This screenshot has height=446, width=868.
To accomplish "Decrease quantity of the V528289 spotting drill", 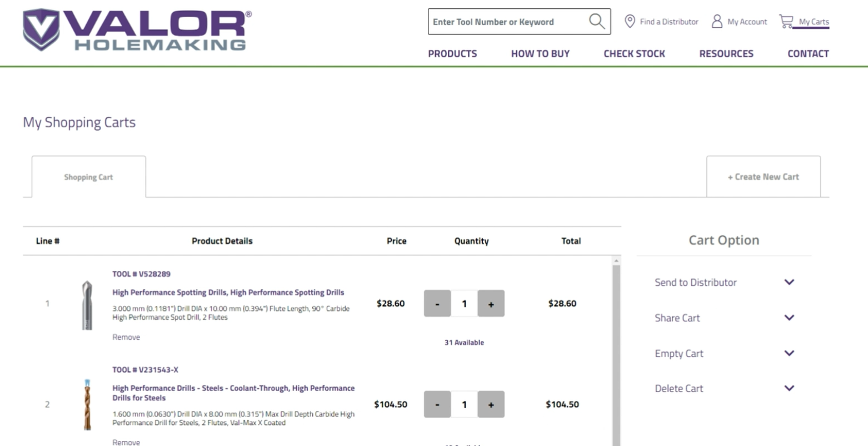I will pos(437,304).
